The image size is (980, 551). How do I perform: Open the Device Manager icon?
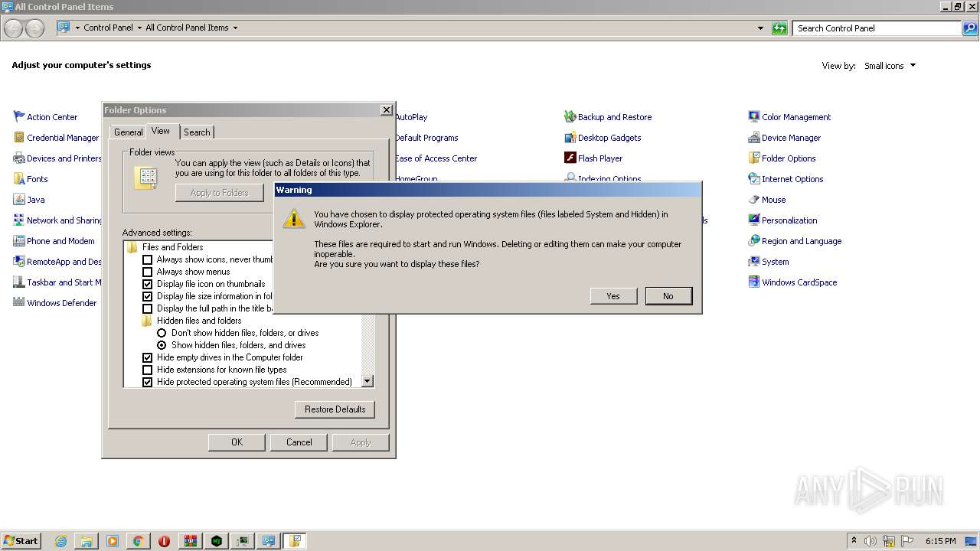coord(754,137)
